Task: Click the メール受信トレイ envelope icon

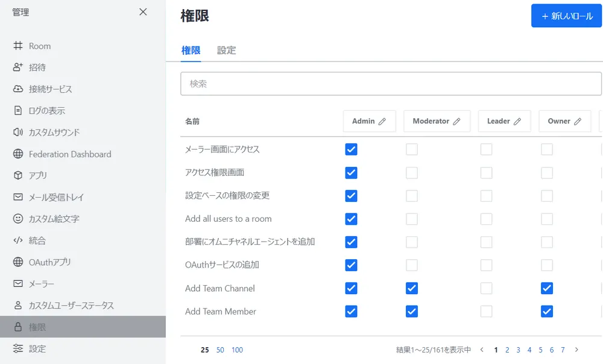Action: (18, 197)
